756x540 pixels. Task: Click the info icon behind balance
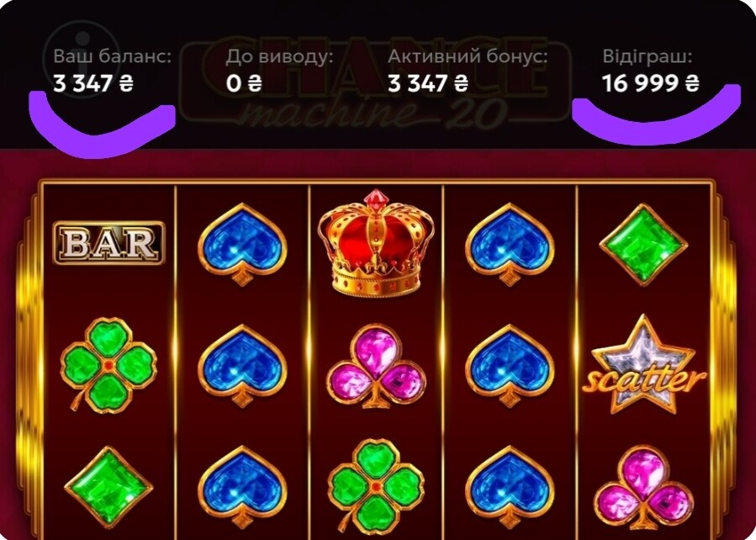tap(82, 58)
